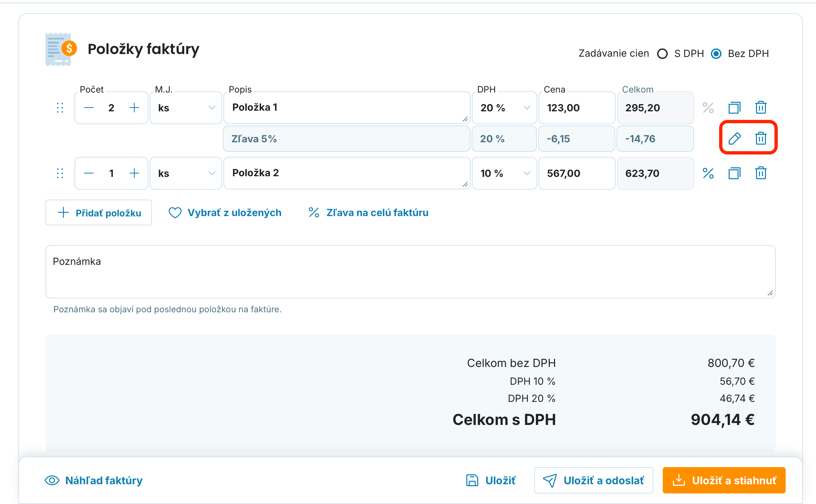
Task: Click the Poznámka note text area
Action: click(411, 272)
